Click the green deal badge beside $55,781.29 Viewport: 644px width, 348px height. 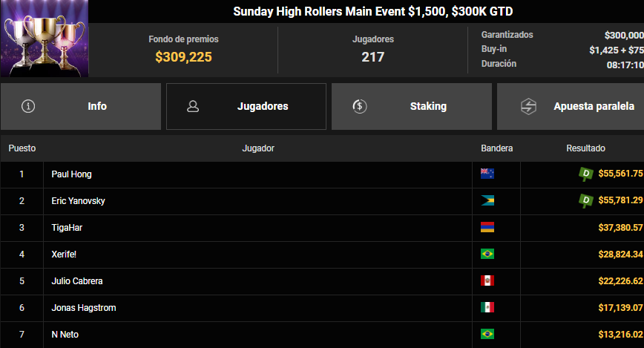[585, 201]
